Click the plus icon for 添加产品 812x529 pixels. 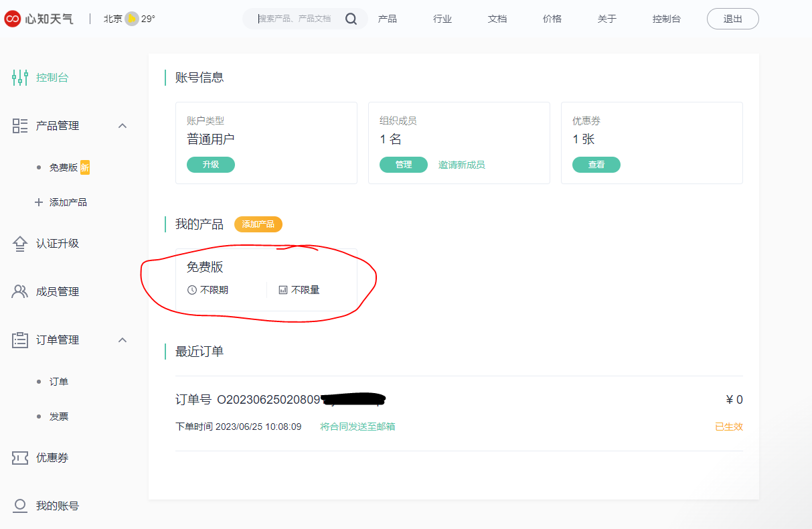[39, 202]
